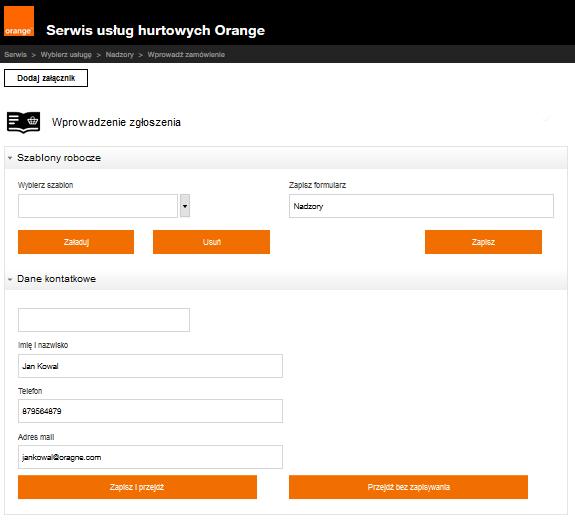This screenshot has width=575, height=522.
Task: Select Wprowadź zamówienie breadcrumb
Action: pos(186,55)
